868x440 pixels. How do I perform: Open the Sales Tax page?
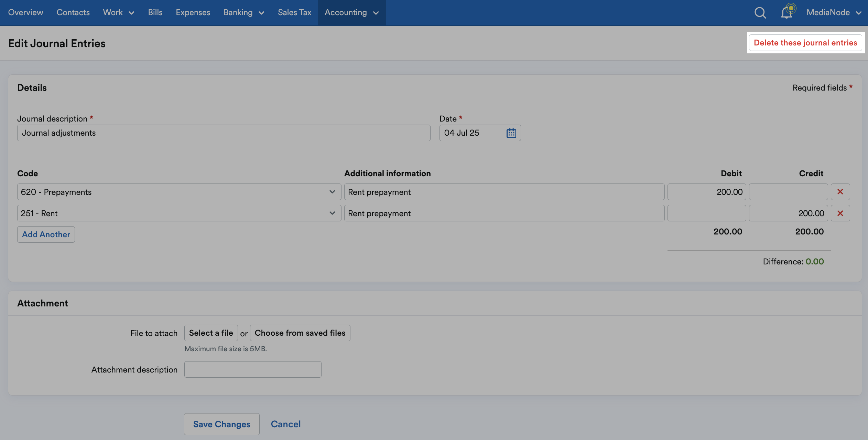coord(294,13)
